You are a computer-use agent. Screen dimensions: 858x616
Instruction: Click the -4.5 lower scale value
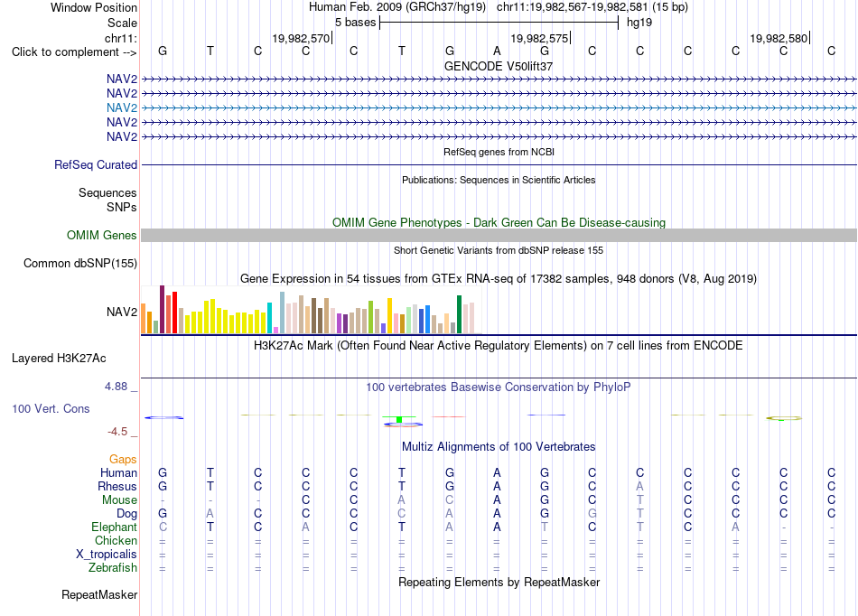tap(117, 432)
